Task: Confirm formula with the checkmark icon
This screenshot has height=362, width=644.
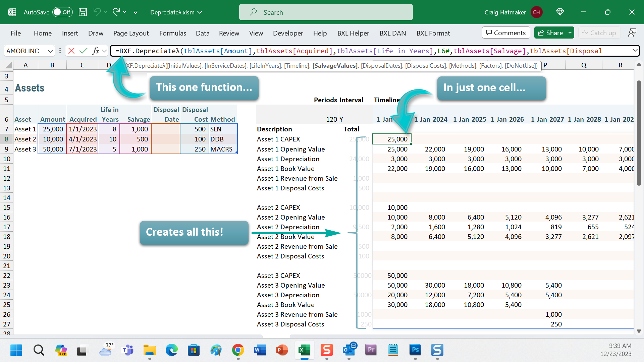Action: click(x=84, y=51)
